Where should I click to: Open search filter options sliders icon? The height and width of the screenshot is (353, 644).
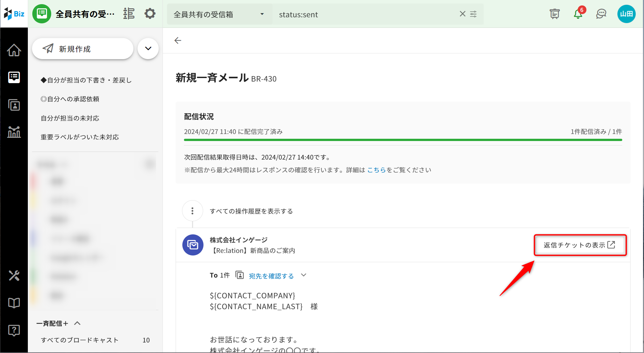473,14
